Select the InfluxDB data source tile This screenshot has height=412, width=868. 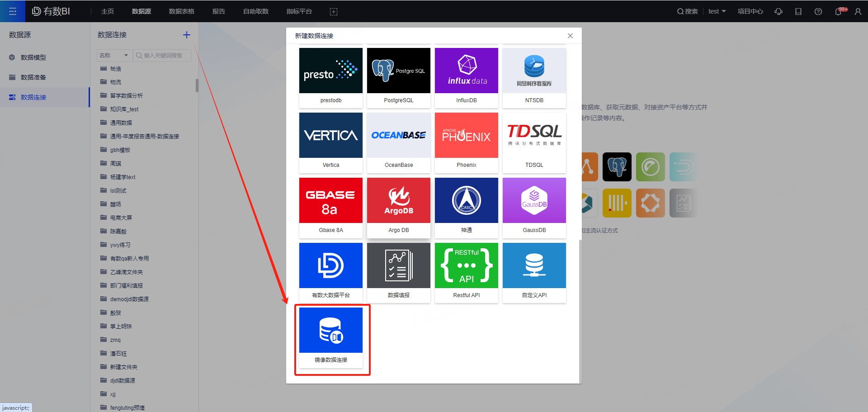467,77
